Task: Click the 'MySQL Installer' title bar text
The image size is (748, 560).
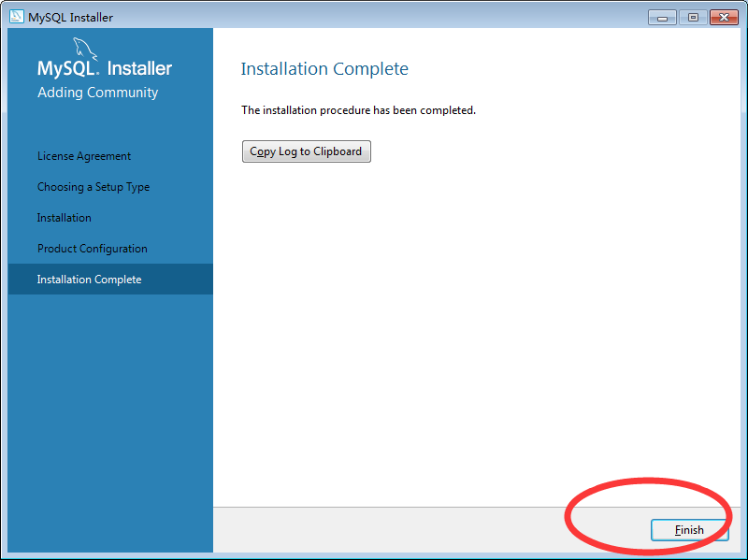Action: (x=71, y=17)
